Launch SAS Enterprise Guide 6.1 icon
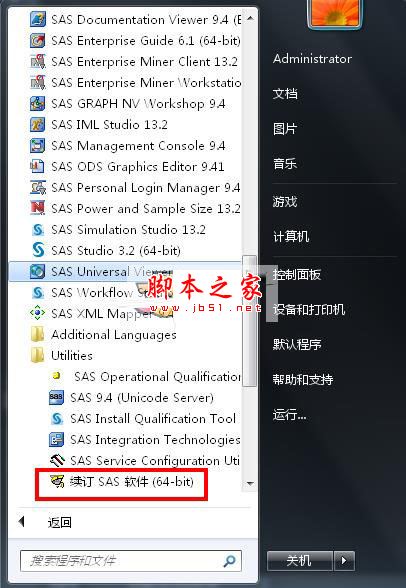The width and height of the screenshot is (406, 588). 37,40
